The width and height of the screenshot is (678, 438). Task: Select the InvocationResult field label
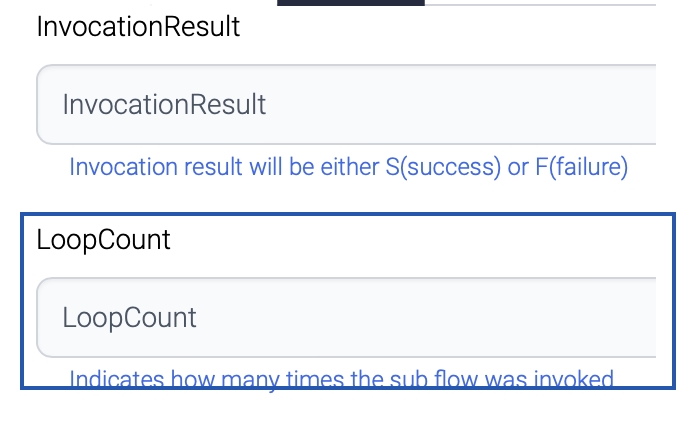click(138, 27)
